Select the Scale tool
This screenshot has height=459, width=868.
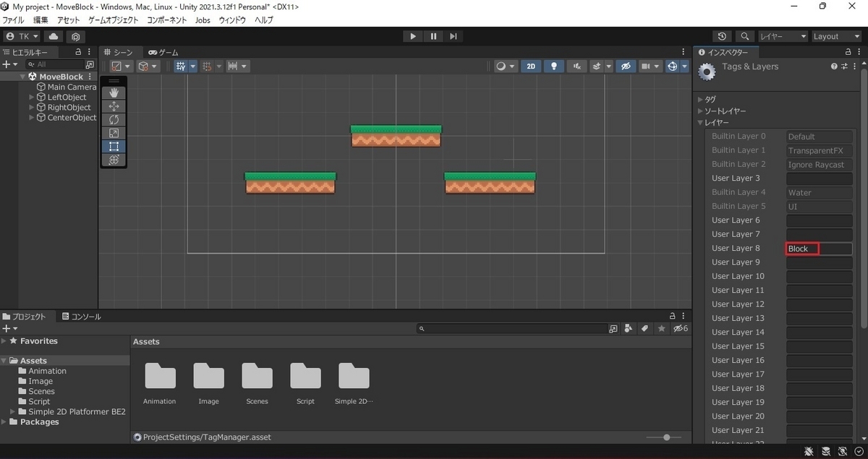click(x=114, y=133)
